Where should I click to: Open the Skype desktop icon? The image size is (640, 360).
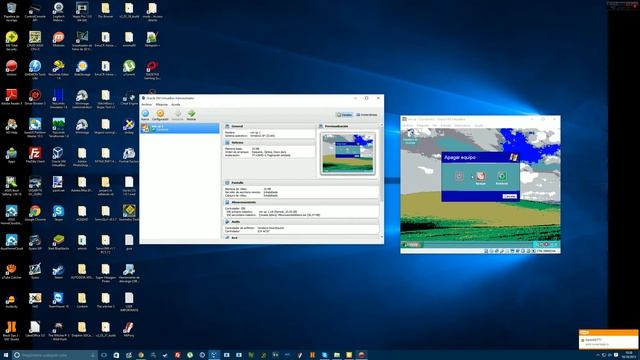[58, 213]
